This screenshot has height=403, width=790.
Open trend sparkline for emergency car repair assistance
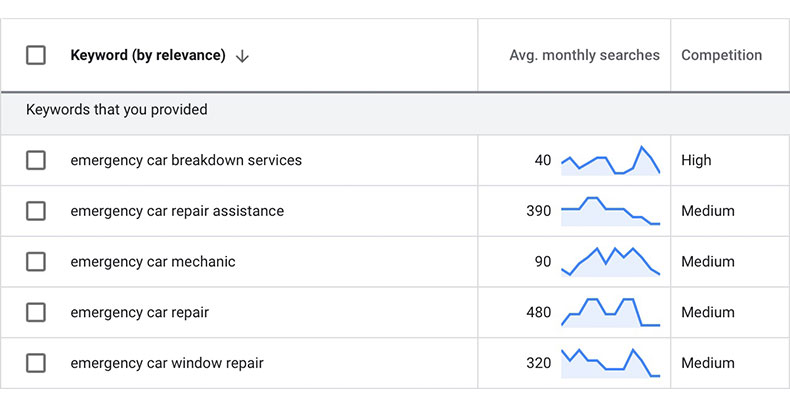click(611, 212)
